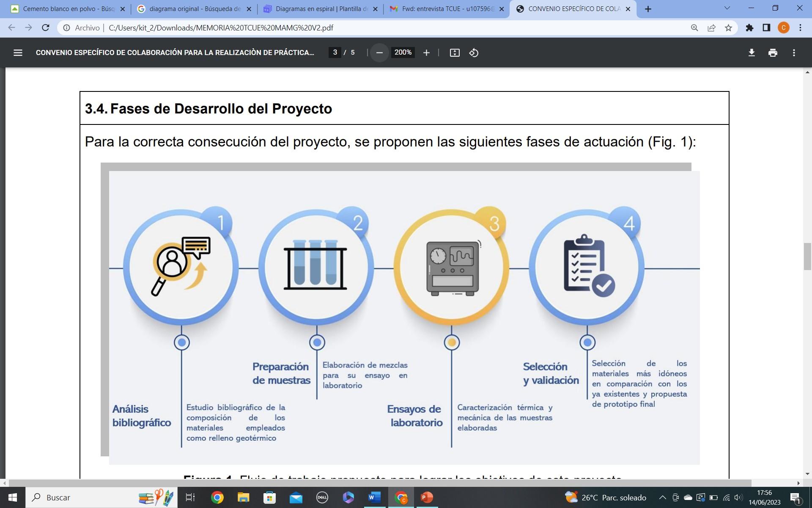Expand the tab search dropdown arrow

[727, 8]
